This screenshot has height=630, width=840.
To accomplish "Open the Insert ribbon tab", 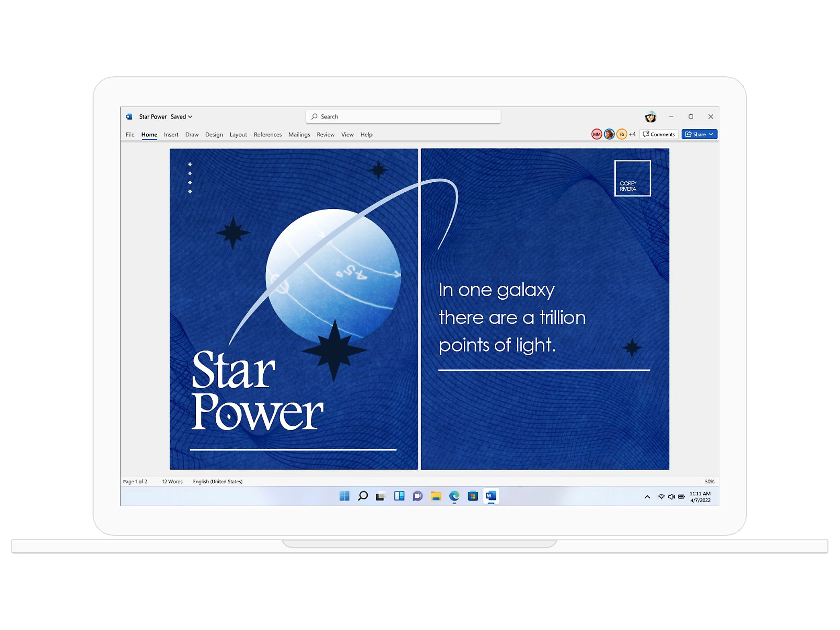I will pos(171,135).
